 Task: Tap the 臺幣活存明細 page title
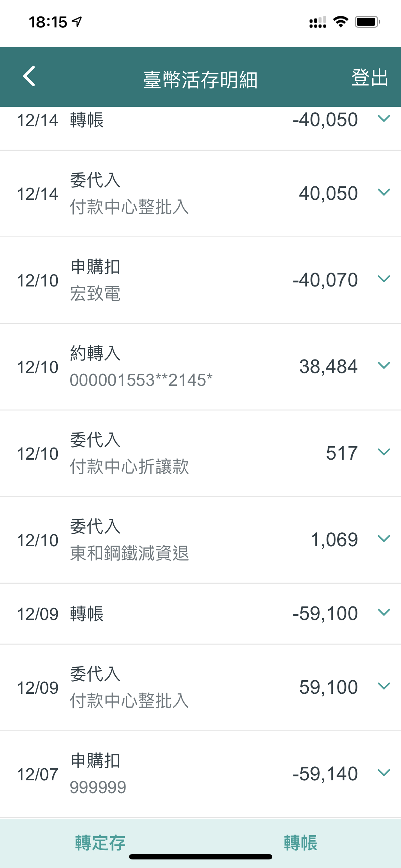click(x=200, y=79)
